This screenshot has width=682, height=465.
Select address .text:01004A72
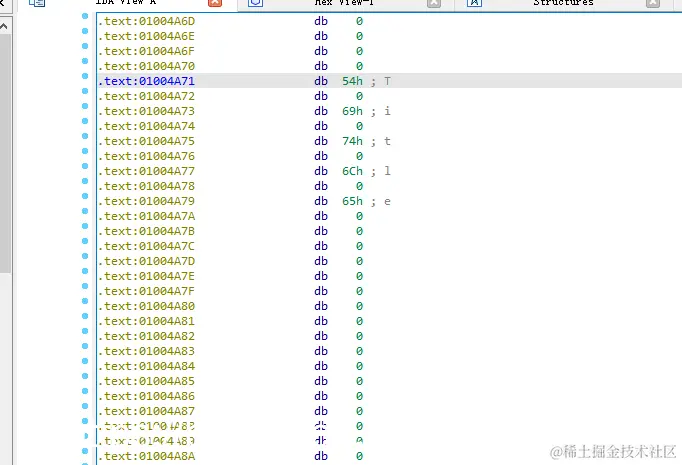tap(147, 96)
